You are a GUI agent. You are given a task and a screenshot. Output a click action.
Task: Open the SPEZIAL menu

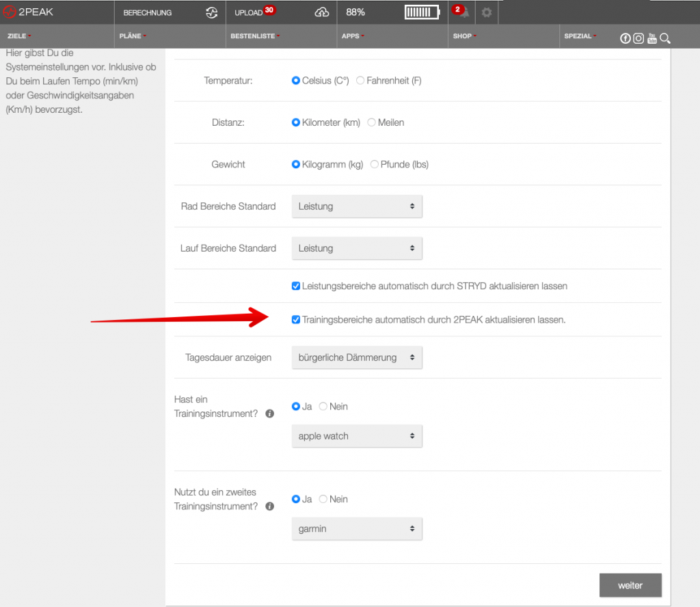(580, 36)
